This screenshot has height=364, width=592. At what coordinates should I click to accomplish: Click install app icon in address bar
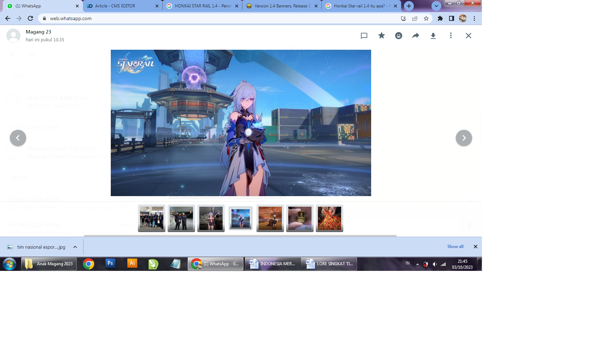point(404,18)
